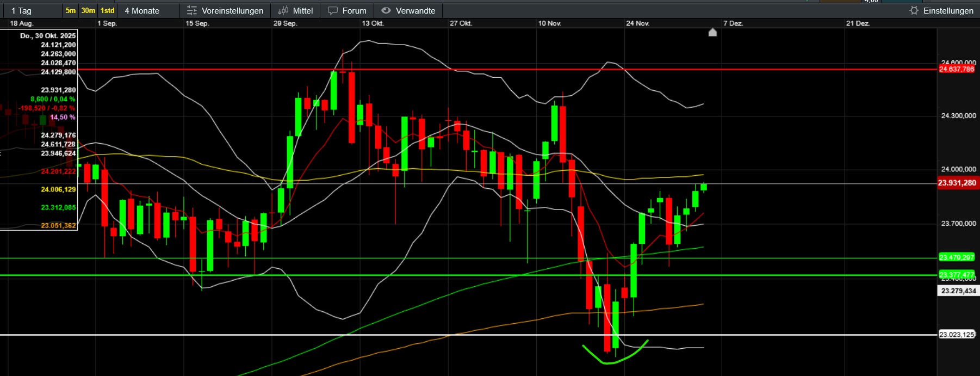Click the 24 Nov. date label
The image size is (980, 376).
click(637, 23)
